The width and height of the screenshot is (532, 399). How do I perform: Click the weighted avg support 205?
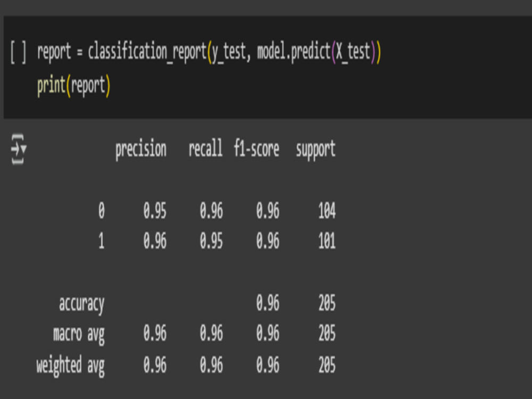tap(327, 365)
